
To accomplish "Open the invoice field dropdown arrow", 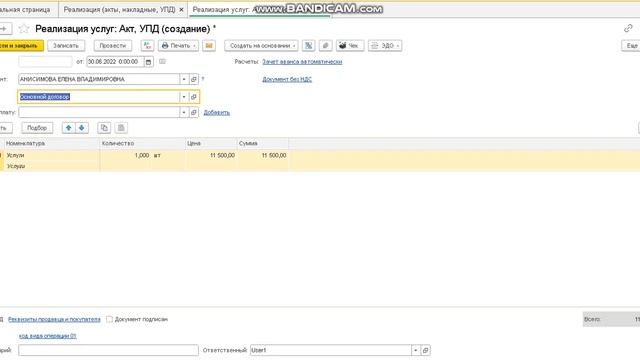I will [184, 112].
